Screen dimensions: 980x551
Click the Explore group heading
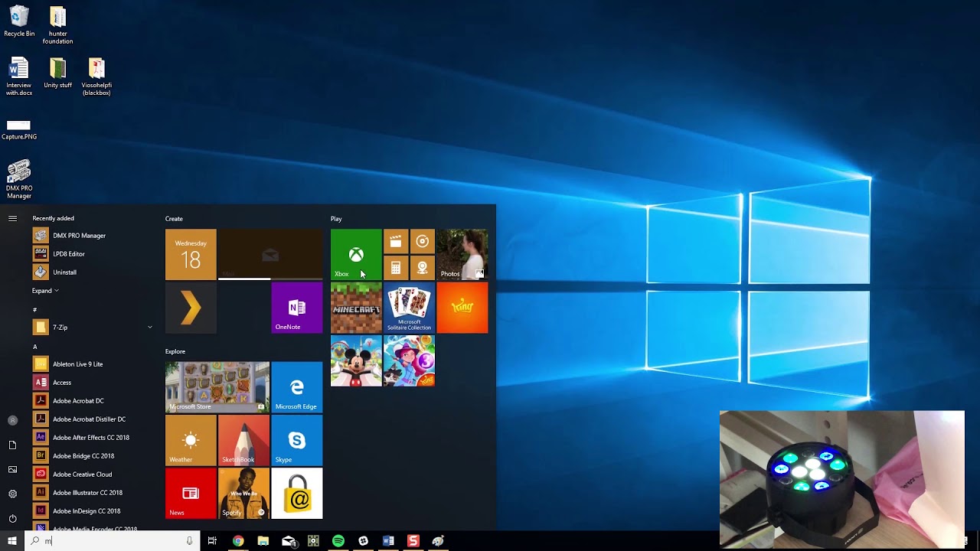tap(175, 351)
